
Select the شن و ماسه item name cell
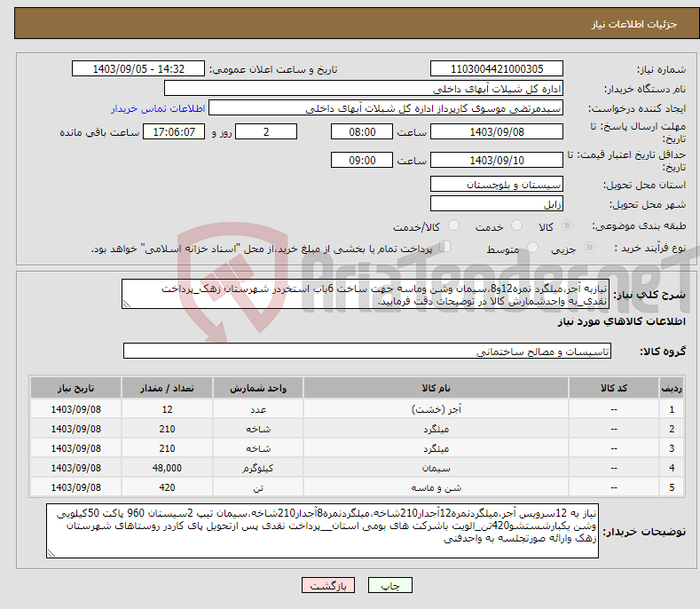point(437,487)
